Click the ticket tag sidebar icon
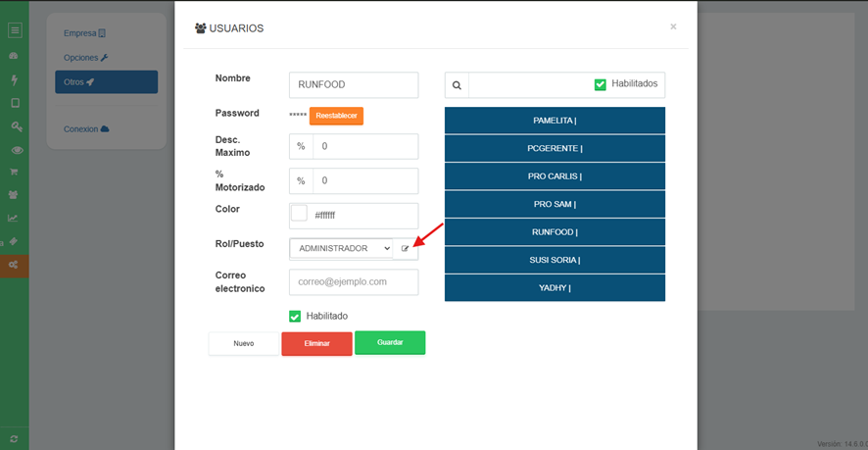868x450 pixels. click(x=15, y=241)
